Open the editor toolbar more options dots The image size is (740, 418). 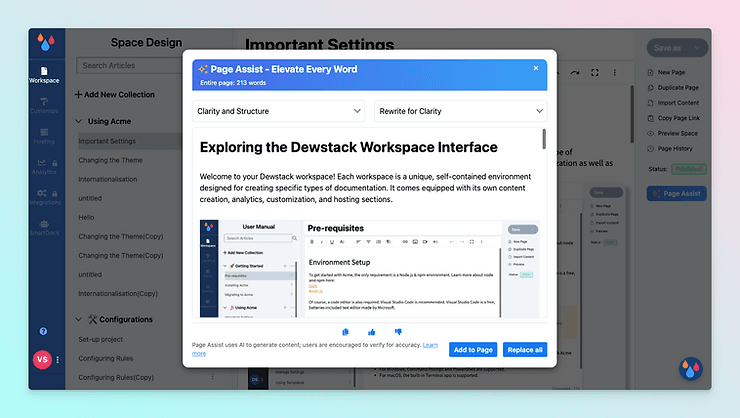pyautogui.click(x=614, y=73)
